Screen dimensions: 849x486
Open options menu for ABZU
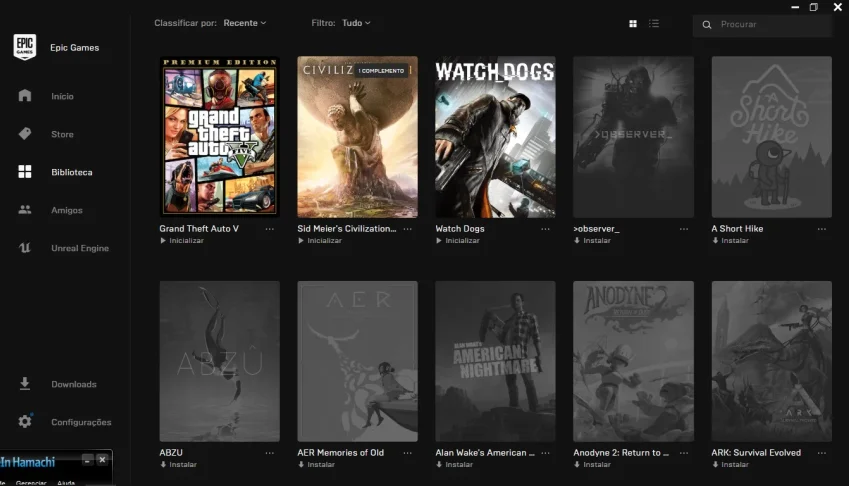click(x=269, y=453)
